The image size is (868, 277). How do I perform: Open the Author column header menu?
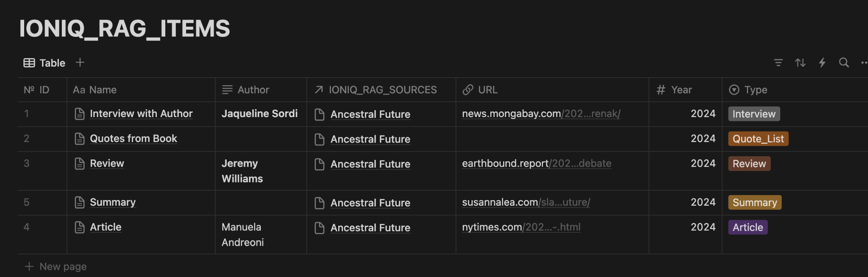click(253, 90)
